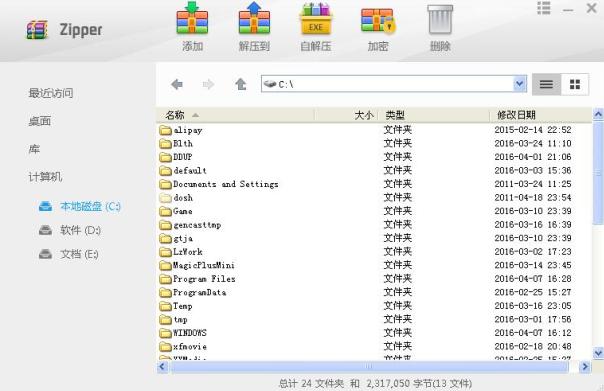Go back with the left arrow
The width and height of the screenshot is (604, 391).
pyautogui.click(x=177, y=84)
